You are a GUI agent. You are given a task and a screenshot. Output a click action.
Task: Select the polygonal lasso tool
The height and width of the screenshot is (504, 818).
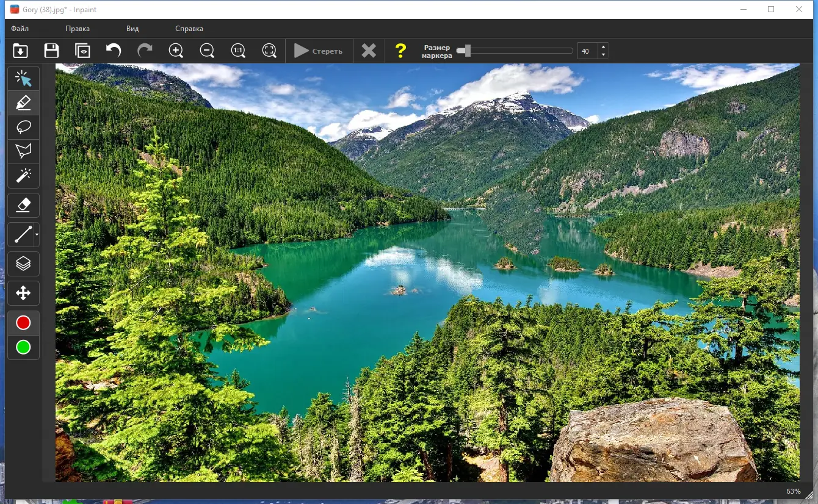(23, 151)
